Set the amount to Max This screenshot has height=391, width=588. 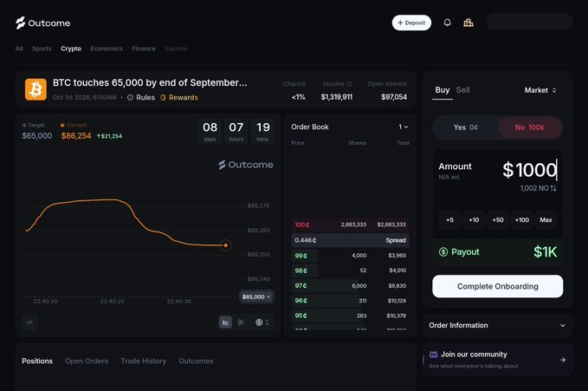(546, 220)
